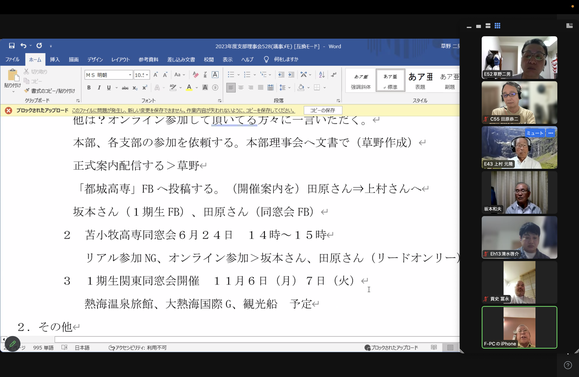579x377 pixels.
Task: Select the format painter icon
Action: click(x=27, y=90)
